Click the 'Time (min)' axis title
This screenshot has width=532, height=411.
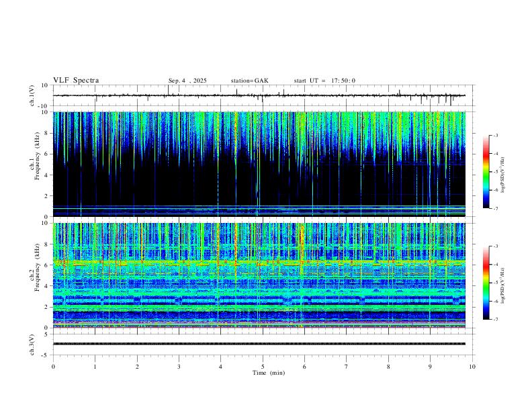coord(269,373)
